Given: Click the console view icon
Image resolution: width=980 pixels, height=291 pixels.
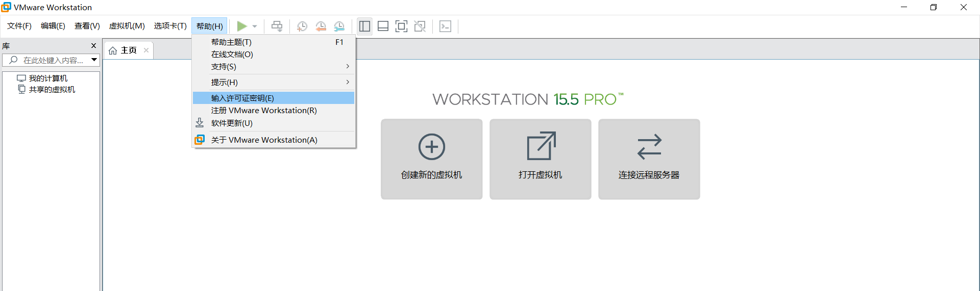Looking at the screenshot, I should pos(445,26).
